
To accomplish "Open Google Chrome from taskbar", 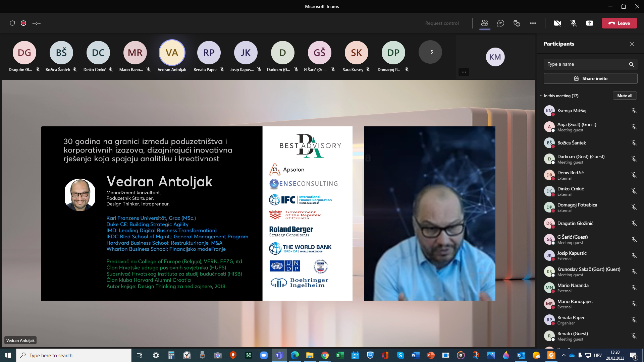I will tap(325, 355).
